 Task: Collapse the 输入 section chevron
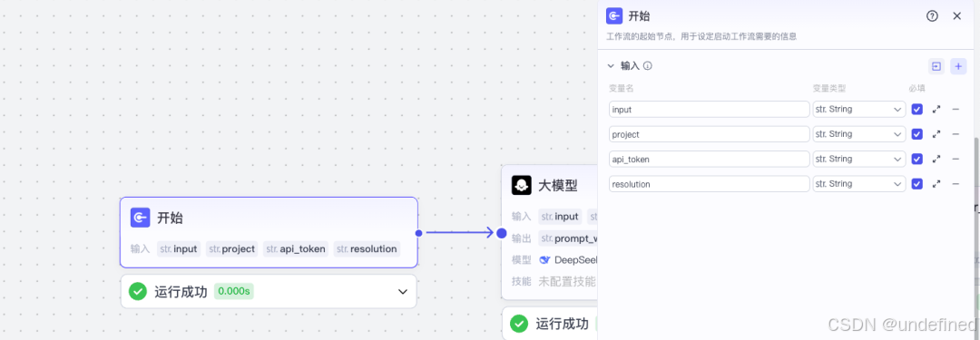612,65
